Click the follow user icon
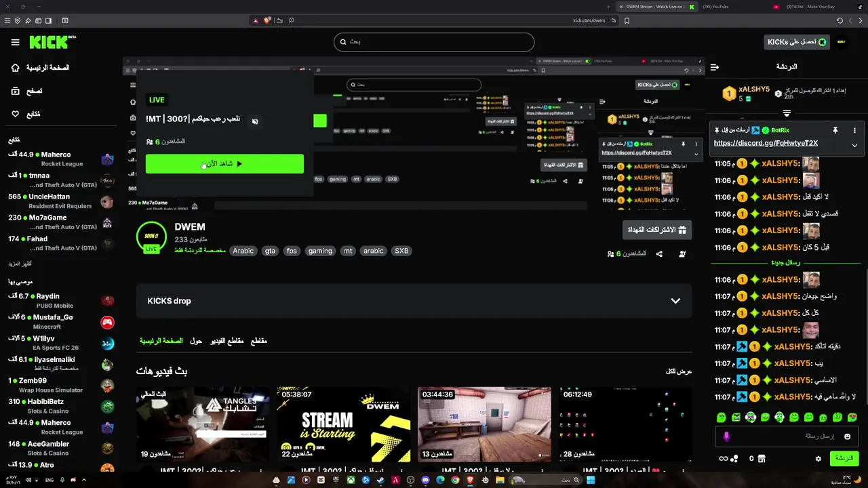This screenshot has width=868, height=488. point(682,253)
